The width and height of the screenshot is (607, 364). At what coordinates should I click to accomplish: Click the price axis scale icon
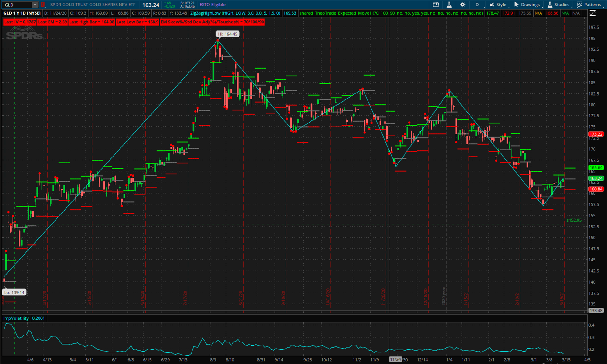tap(593, 13)
